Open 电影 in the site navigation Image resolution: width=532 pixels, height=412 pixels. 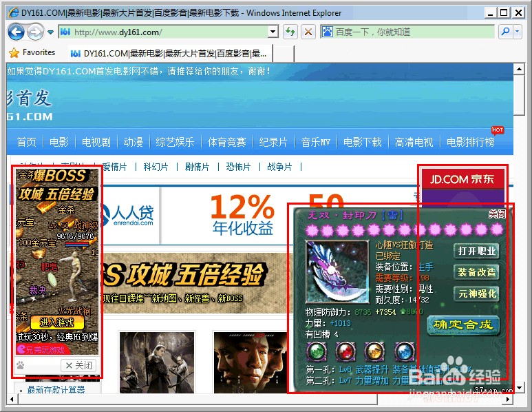tap(59, 142)
